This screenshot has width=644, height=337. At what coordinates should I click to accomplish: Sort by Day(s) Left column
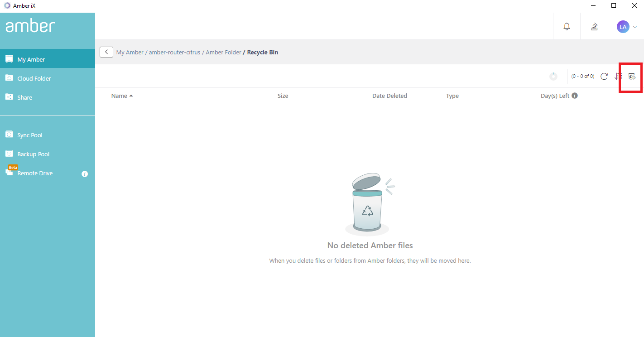[555, 96]
